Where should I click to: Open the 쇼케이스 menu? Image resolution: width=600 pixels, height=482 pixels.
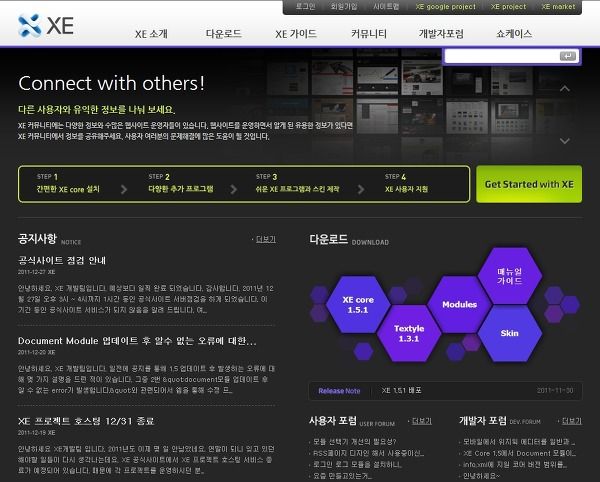(514, 34)
